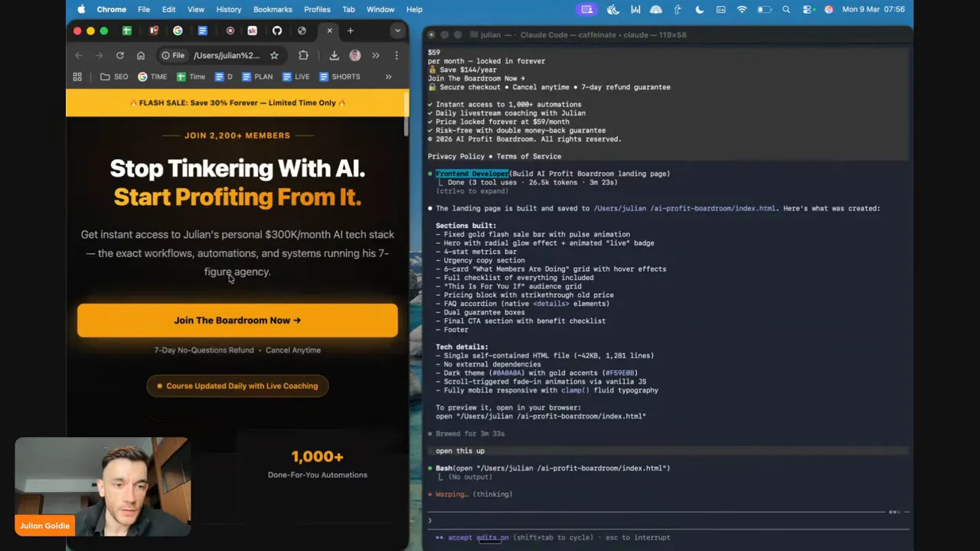The height and width of the screenshot is (551, 980).
Task: Open Spotlight search in menu bar
Action: (x=786, y=9)
